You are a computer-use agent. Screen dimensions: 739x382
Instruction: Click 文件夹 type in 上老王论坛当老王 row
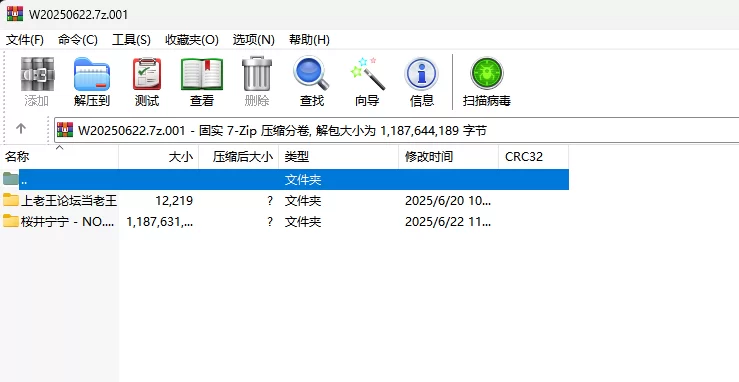(x=303, y=201)
